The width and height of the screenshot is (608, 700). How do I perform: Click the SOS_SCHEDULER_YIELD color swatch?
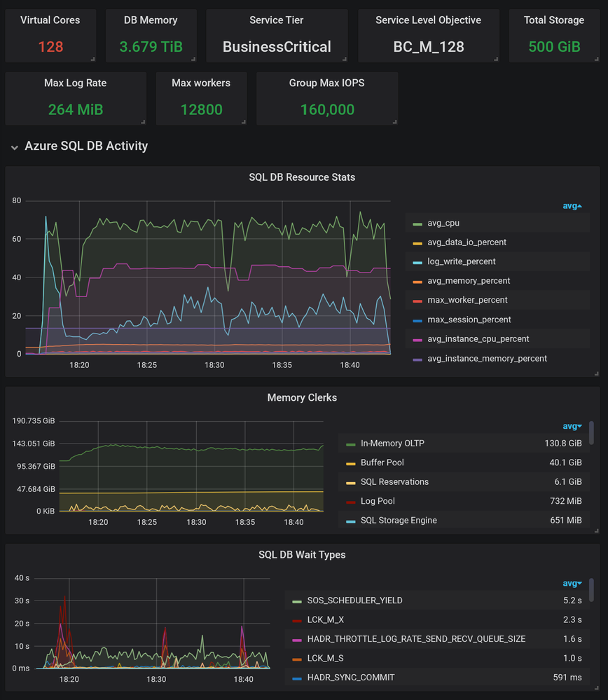297,602
